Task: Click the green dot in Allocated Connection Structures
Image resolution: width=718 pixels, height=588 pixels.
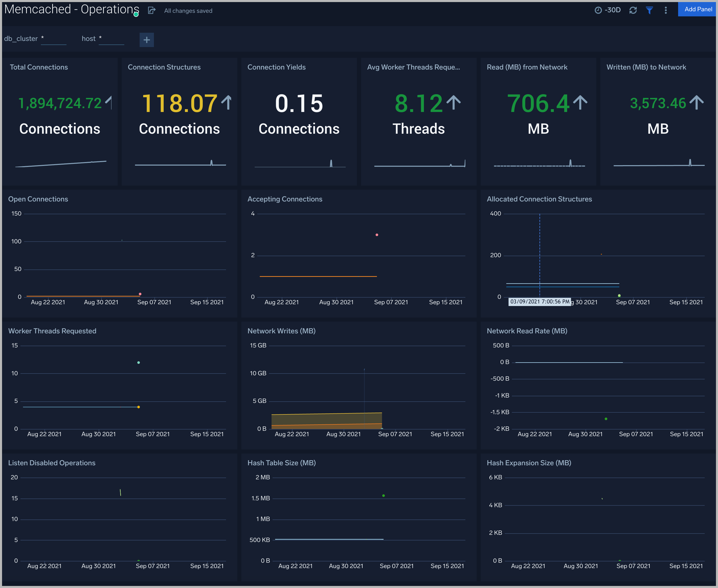Action: [x=619, y=295]
